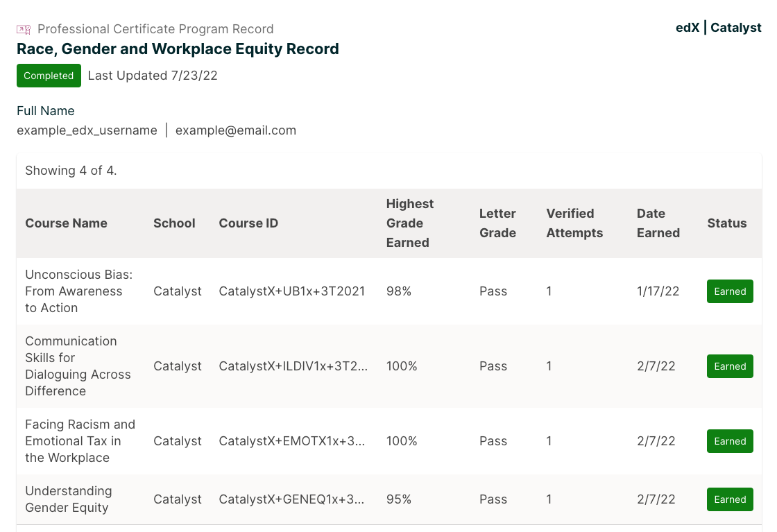Sort by Date Earned column header
The width and height of the screenshot is (777, 532).
click(x=658, y=223)
